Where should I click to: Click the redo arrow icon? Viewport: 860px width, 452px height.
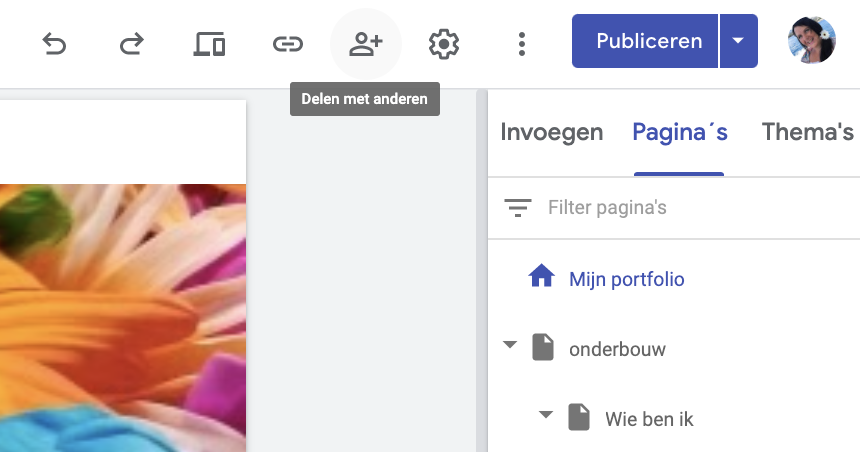click(131, 43)
